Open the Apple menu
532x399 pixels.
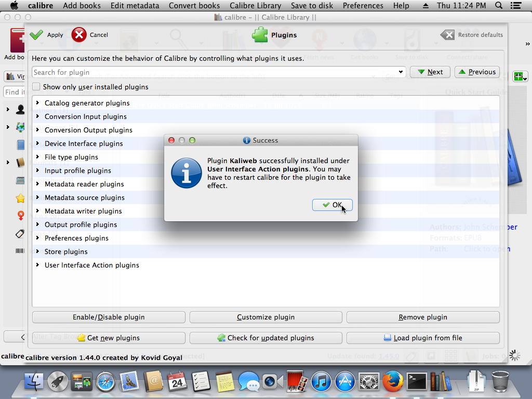point(14,5)
